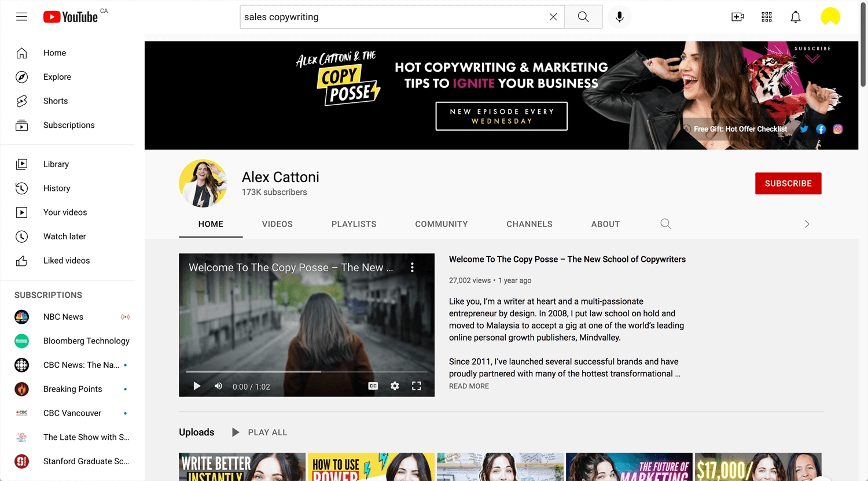
Task: Switch to the COMMUNITY tab
Action: pyautogui.click(x=442, y=224)
